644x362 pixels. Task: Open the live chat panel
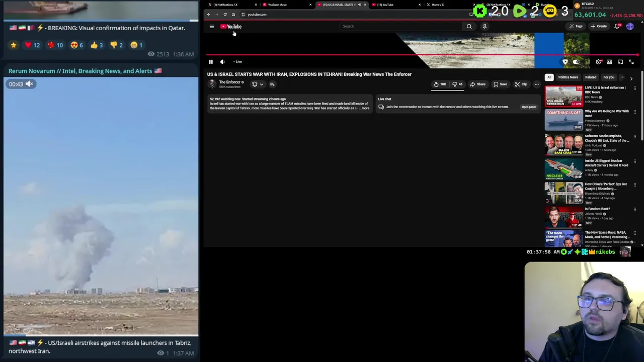pos(528,107)
